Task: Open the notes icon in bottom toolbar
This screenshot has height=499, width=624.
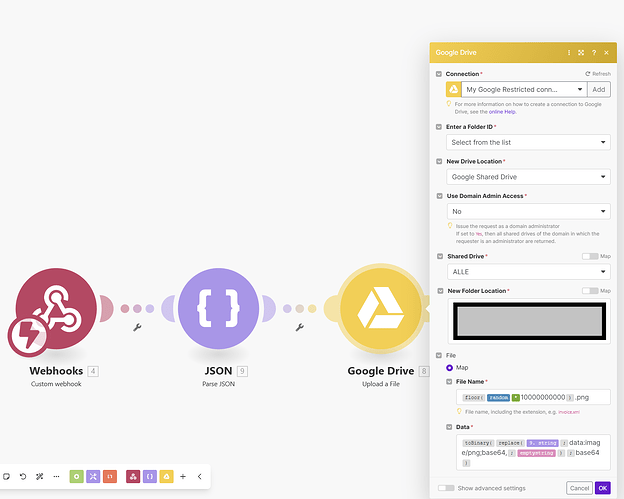Action: [x=6, y=476]
